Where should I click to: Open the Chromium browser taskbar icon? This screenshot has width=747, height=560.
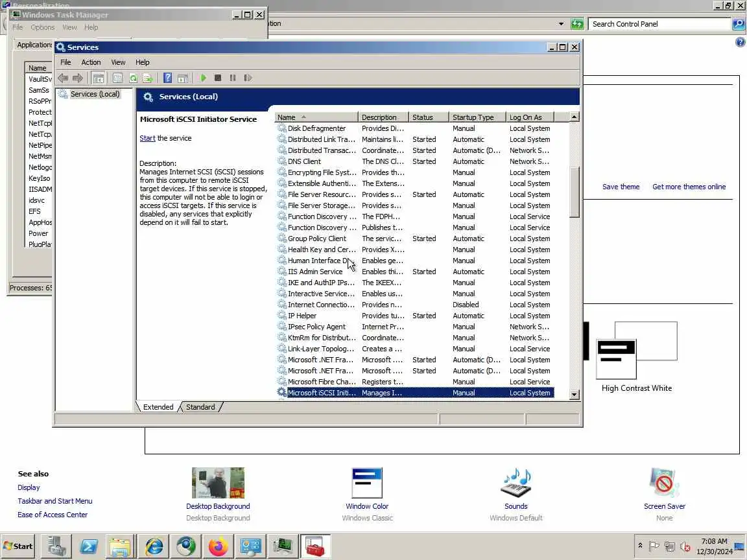click(x=186, y=546)
